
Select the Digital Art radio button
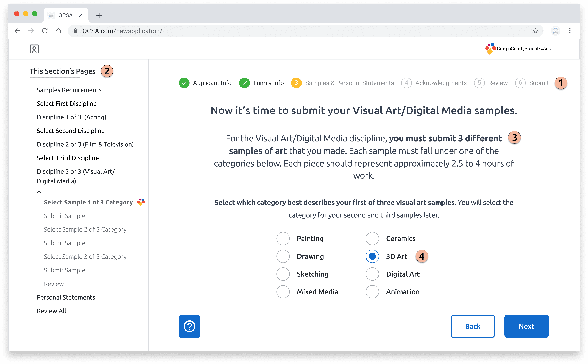pyautogui.click(x=372, y=274)
